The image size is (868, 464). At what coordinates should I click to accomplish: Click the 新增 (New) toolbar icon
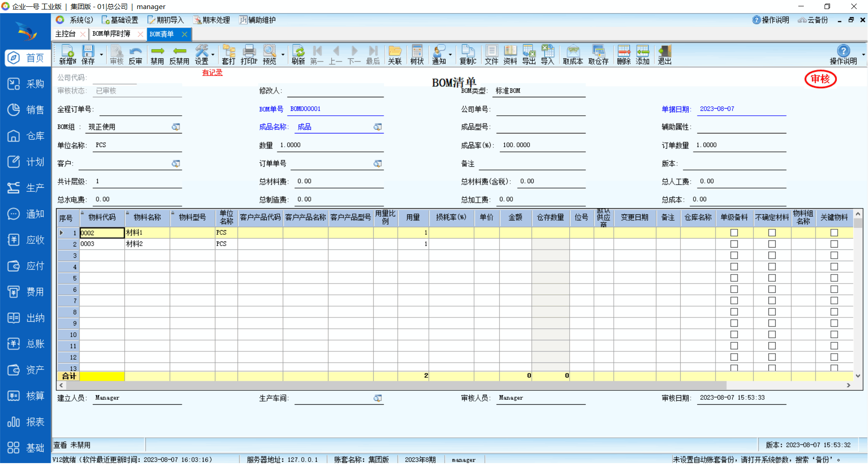[x=67, y=55]
